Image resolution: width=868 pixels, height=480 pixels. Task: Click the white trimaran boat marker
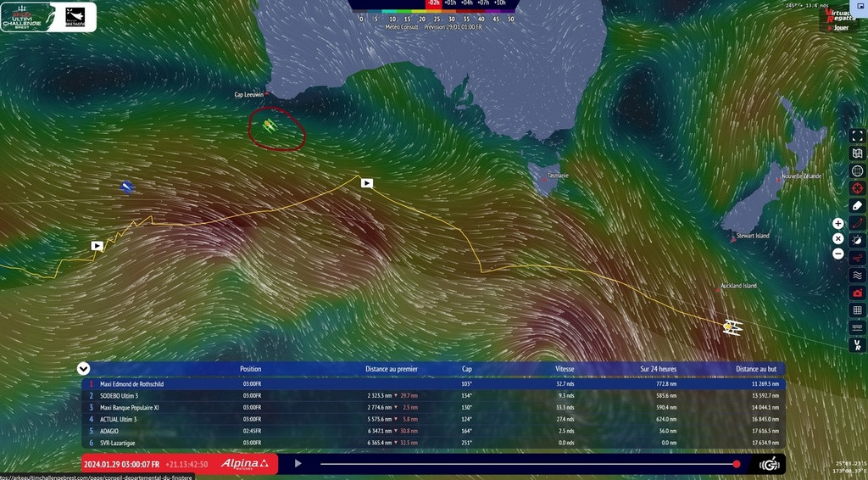(732, 327)
